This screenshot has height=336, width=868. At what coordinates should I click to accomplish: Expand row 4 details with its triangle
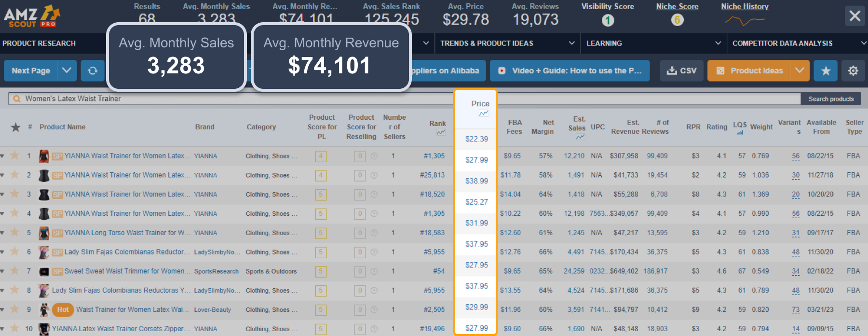[x=2, y=213]
